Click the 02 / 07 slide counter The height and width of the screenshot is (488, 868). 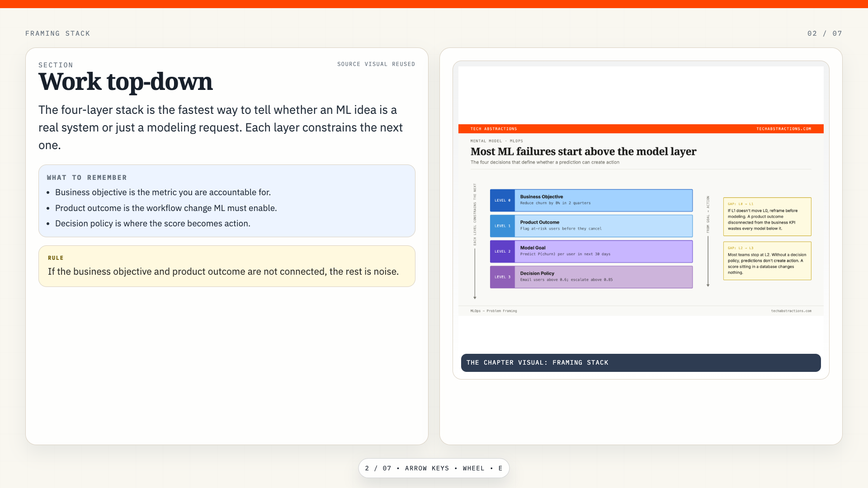coord(825,33)
